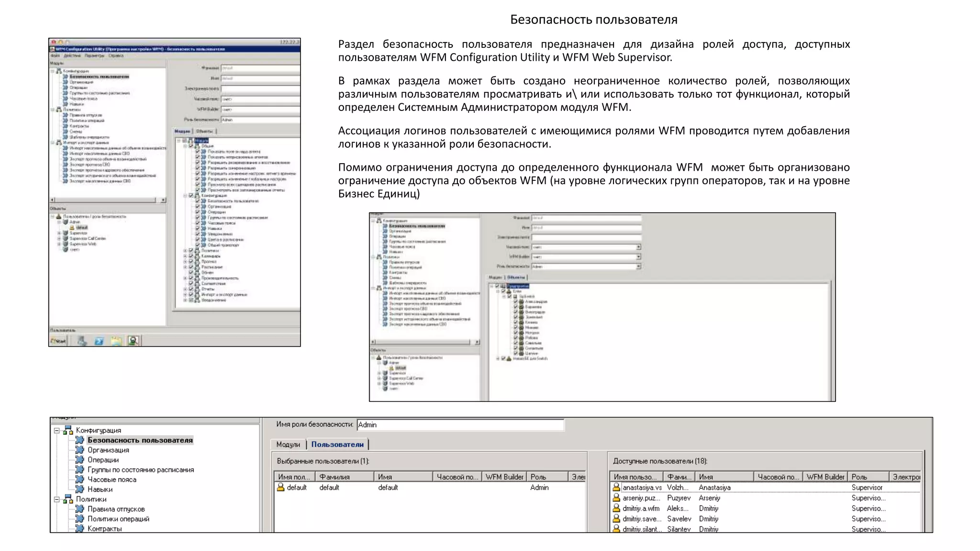Screen dimensions: 980x551
Task: Open the Справка menu
Action: (116, 55)
